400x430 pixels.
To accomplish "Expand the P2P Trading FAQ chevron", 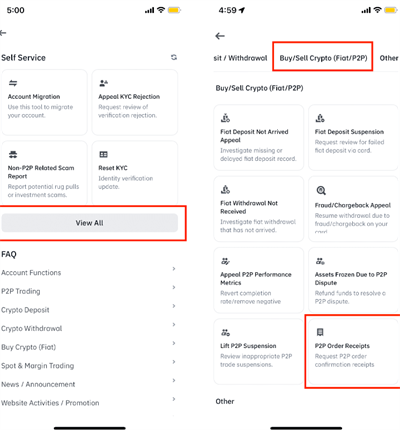I will (x=174, y=287).
